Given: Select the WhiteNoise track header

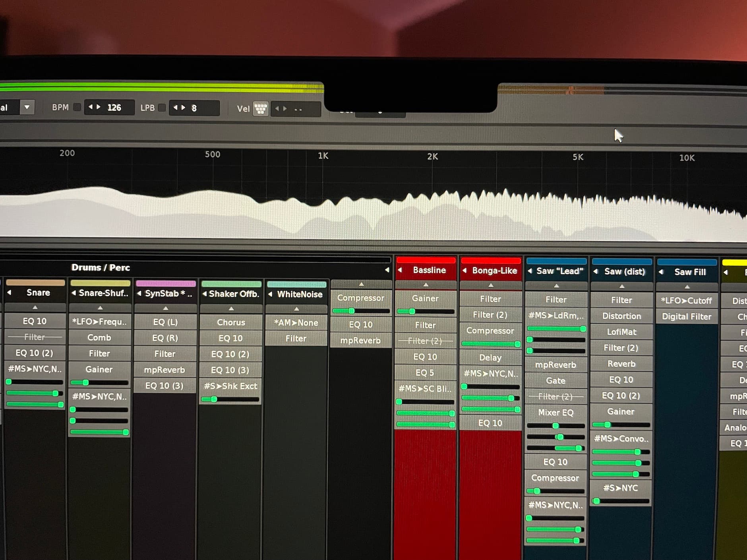Looking at the screenshot, I should coord(296,294).
